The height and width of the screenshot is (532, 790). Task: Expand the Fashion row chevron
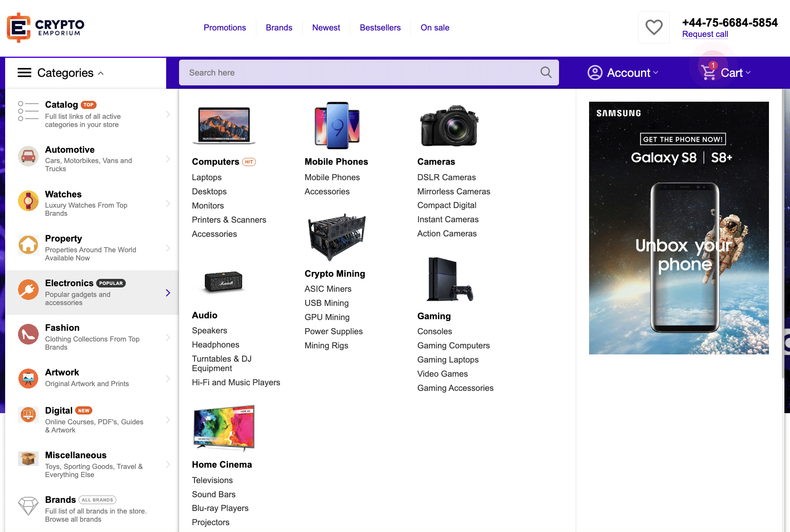click(x=168, y=337)
